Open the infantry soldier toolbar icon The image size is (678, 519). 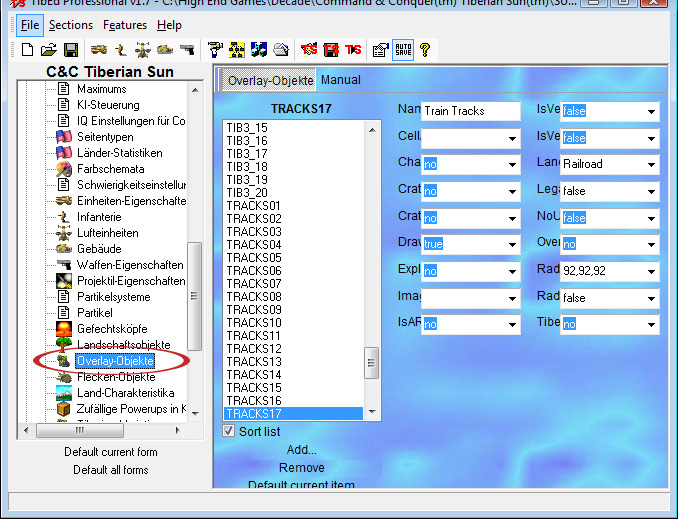pos(121,50)
